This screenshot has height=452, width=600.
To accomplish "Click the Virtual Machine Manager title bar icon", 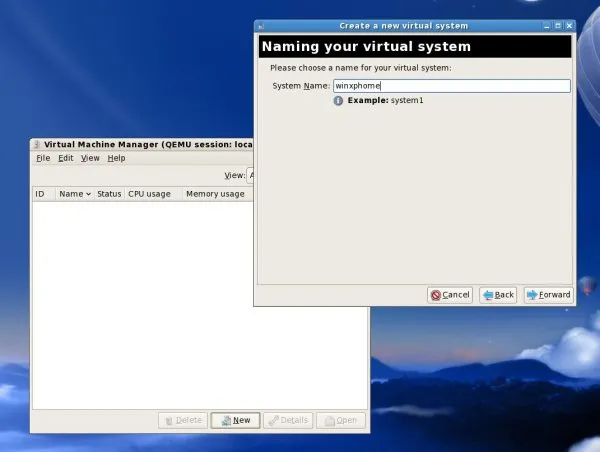I will [x=36, y=144].
